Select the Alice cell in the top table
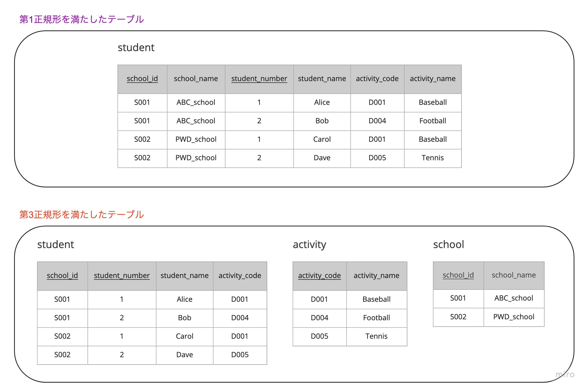This screenshot has width=588, height=391. point(322,102)
